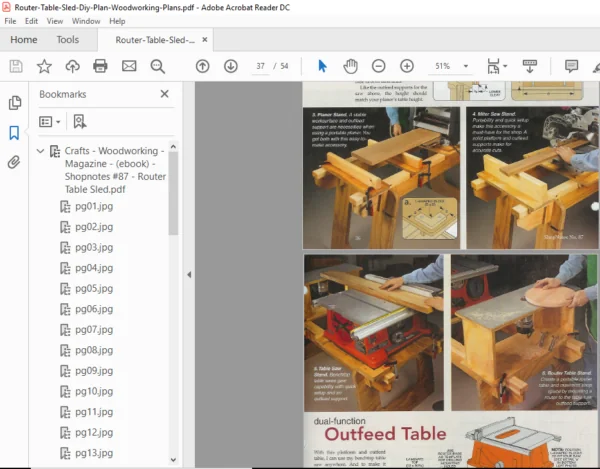This screenshot has height=469, width=600.
Task: Zoom out with minus circle icon
Action: coord(378,66)
